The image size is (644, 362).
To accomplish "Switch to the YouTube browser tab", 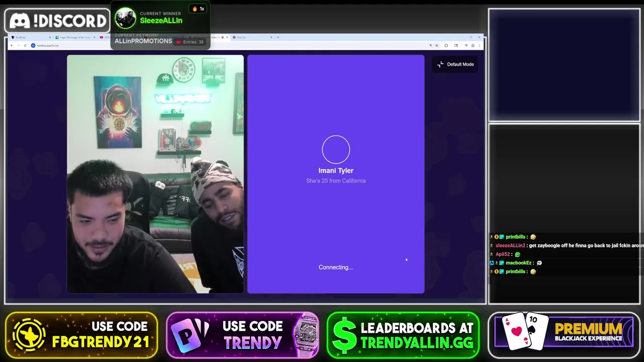I will click(105, 37).
